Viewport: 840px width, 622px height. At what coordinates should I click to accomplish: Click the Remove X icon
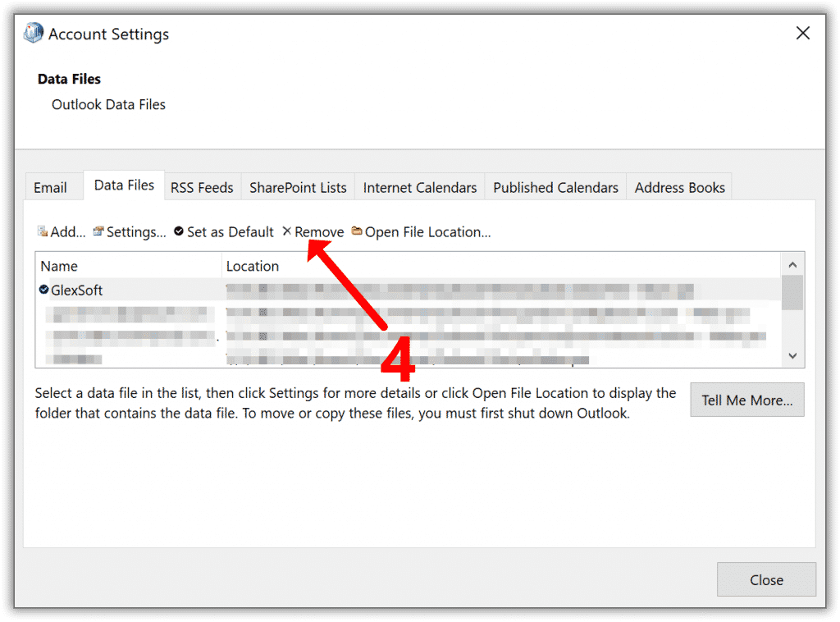click(x=287, y=231)
